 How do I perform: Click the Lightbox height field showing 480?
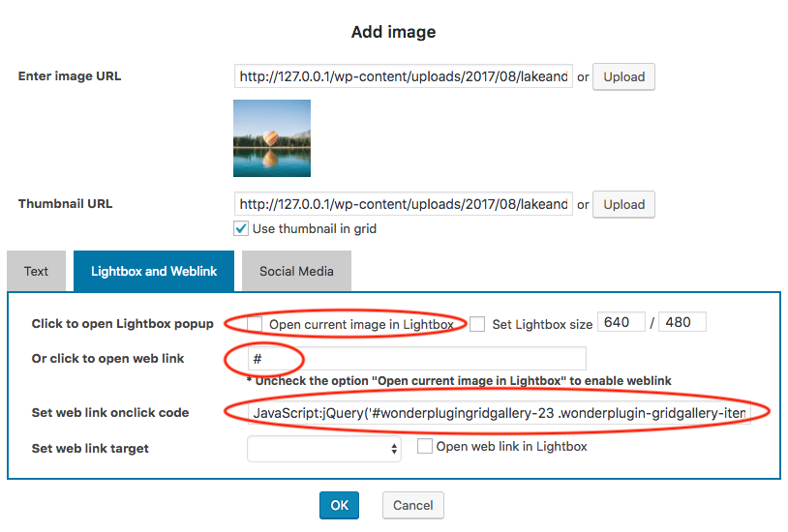tap(682, 322)
